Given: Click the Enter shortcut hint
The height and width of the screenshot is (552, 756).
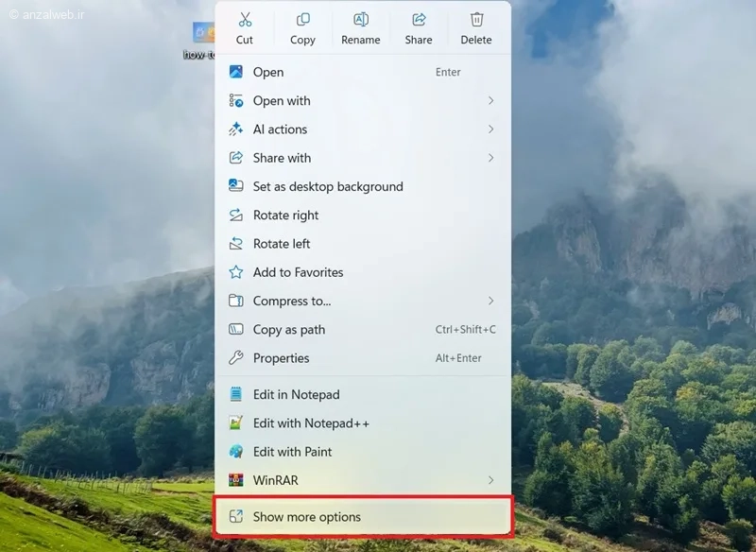Looking at the screenshot, I should 448,72.
